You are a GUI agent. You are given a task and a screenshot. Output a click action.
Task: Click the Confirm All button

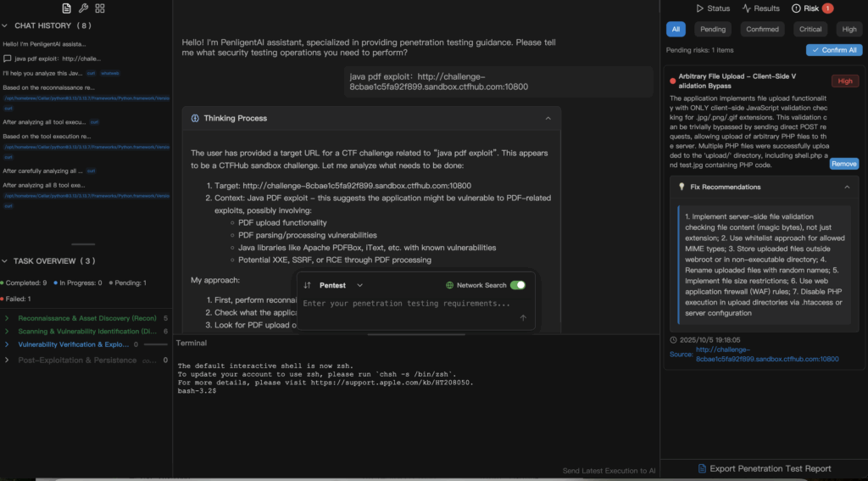834,50
